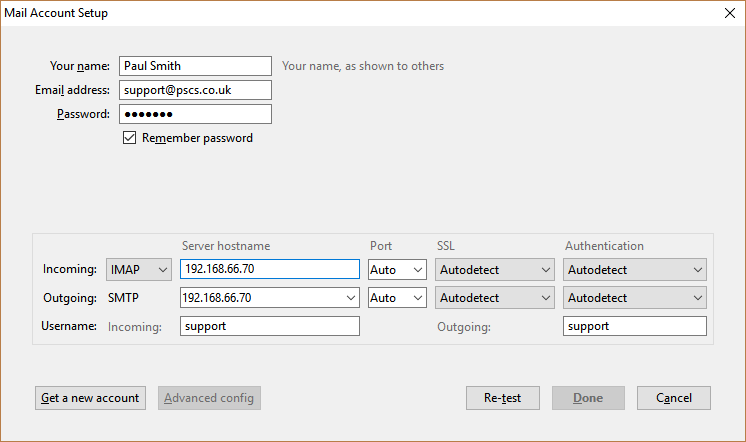Click the Done button

(588, 398)
